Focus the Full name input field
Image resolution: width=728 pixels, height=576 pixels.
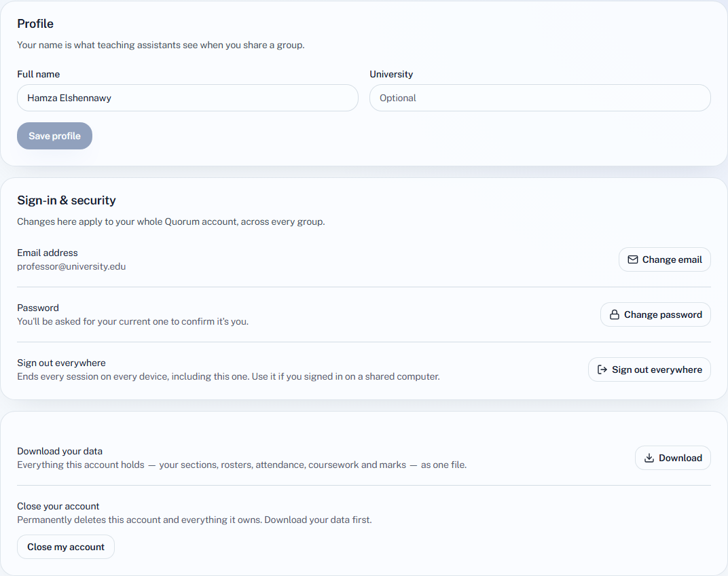point(187,98)
